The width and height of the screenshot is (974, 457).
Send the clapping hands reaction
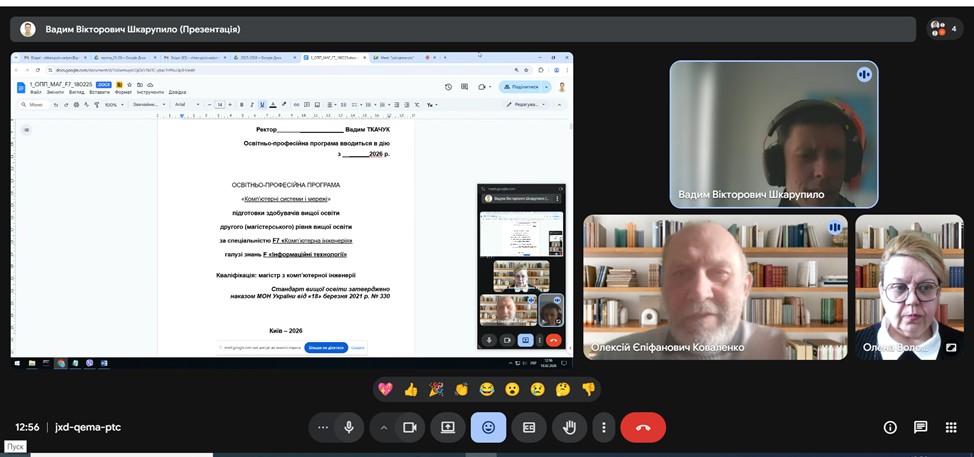(x=462, y=389)
